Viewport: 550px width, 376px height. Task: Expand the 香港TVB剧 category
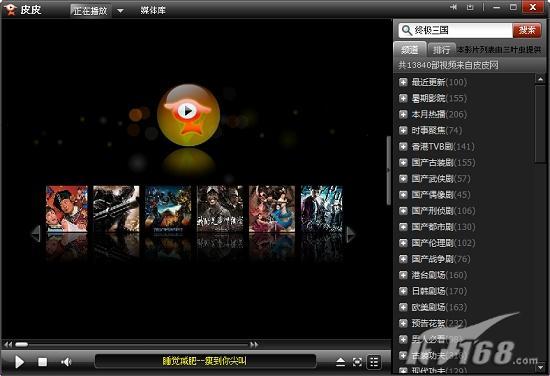pos(403,146)
